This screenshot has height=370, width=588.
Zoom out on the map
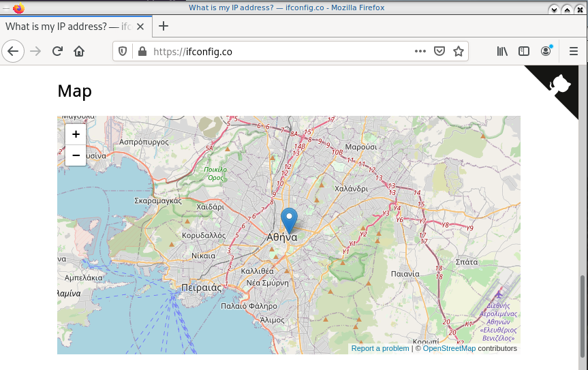click(x=76, y=155)
